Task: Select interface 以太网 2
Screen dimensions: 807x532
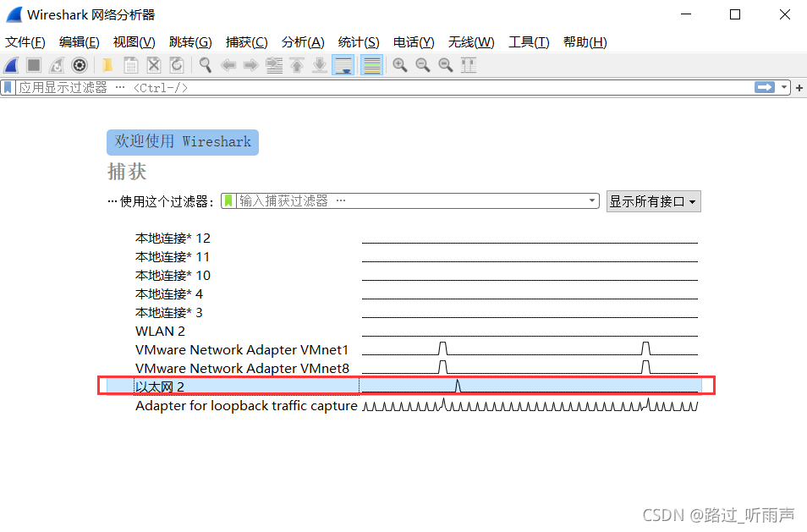Action: (x=404, y=387)
